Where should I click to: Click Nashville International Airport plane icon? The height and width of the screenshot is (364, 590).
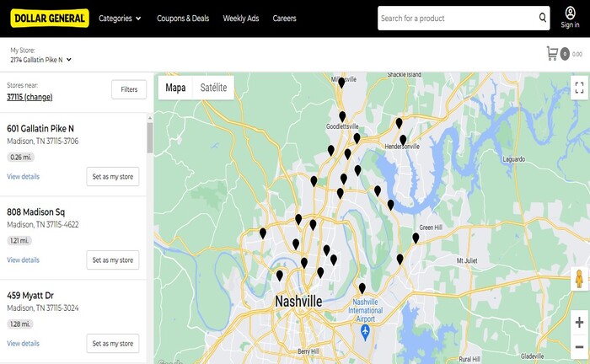pyautogui.click(x=365, y=333)
